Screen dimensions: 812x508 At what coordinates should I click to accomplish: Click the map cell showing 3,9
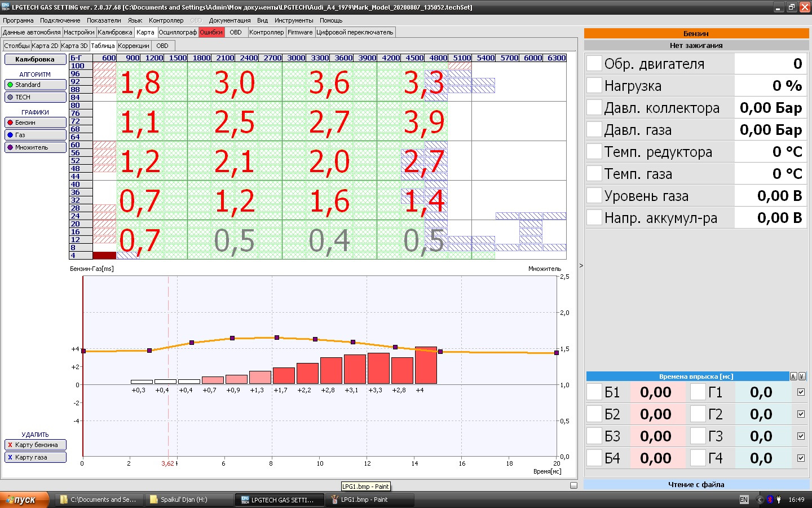coord(424,121)
